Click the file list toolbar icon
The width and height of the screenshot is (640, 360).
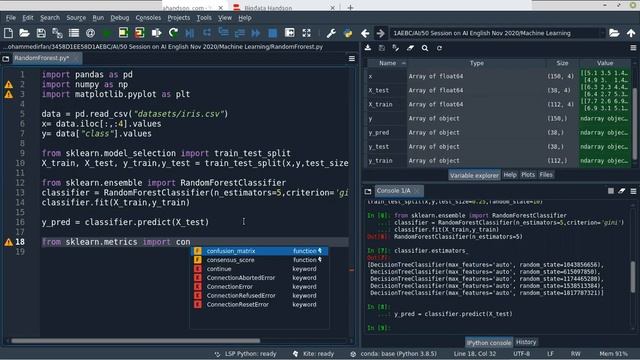pos(74,33)
